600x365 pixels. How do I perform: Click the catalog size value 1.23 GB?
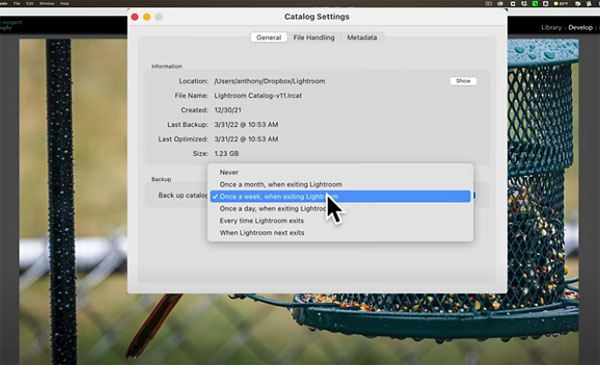(227, 154)
